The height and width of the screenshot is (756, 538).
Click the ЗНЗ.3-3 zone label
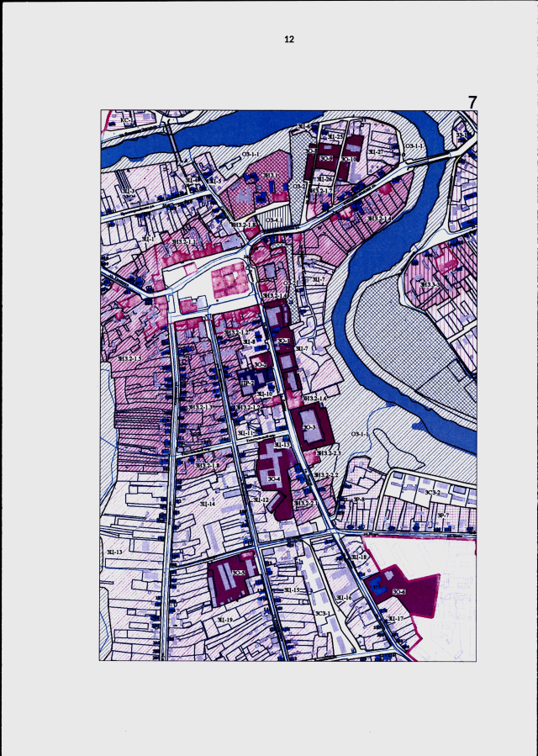coord(430,284)
